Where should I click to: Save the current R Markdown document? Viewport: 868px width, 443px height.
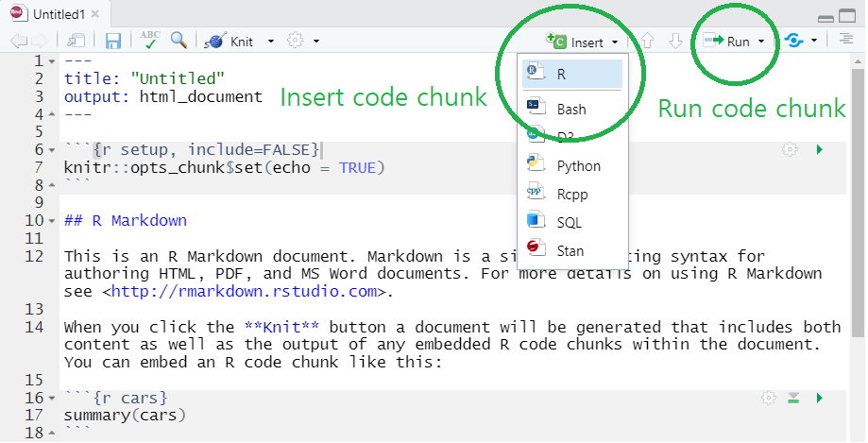coord(113,41)
